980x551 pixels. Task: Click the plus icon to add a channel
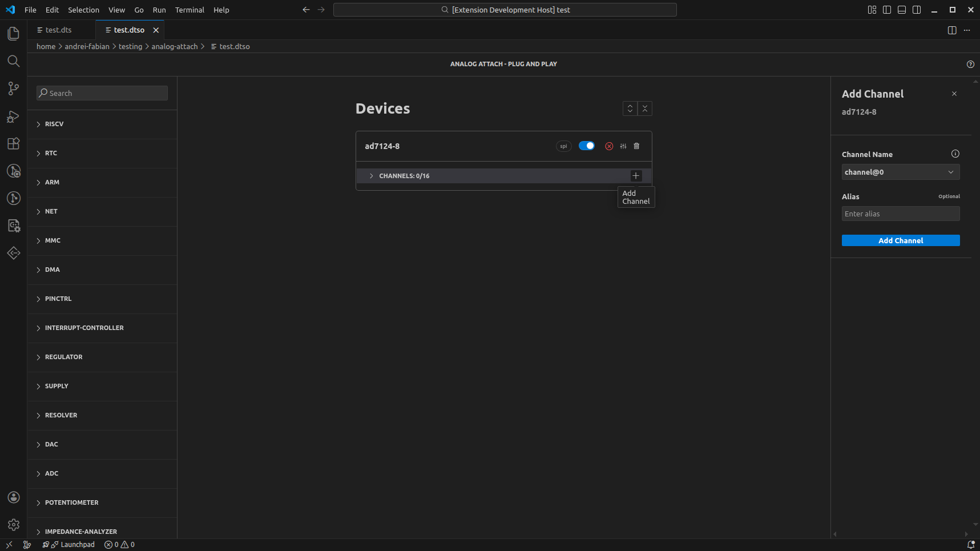click(635, 176)
